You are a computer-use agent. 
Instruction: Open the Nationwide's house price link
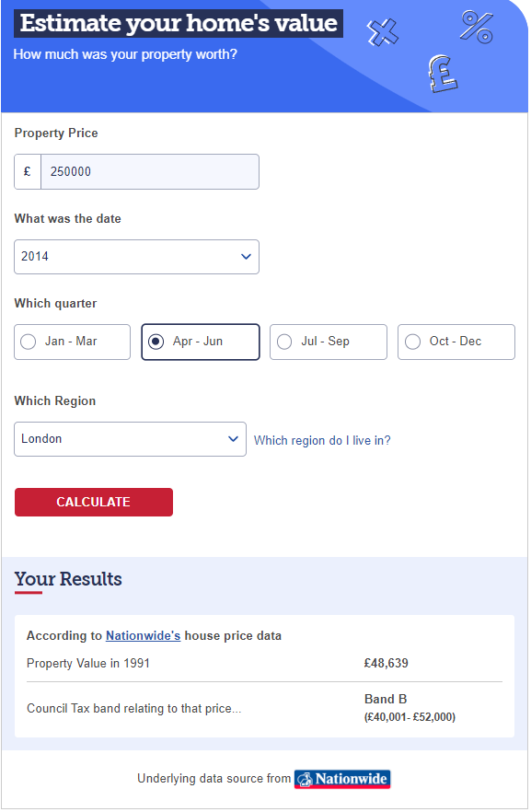click(x=143, y=636)
